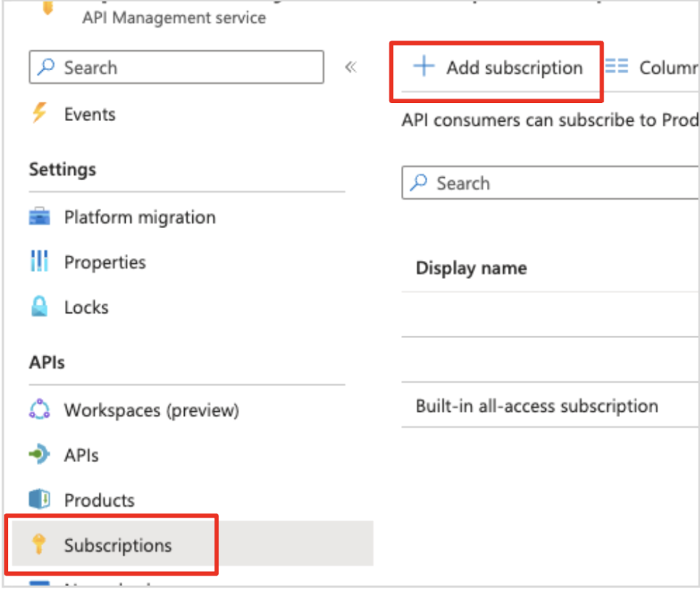Click the Columns layout icon
Screen dimensions: 700x589
tap(617, 67)
